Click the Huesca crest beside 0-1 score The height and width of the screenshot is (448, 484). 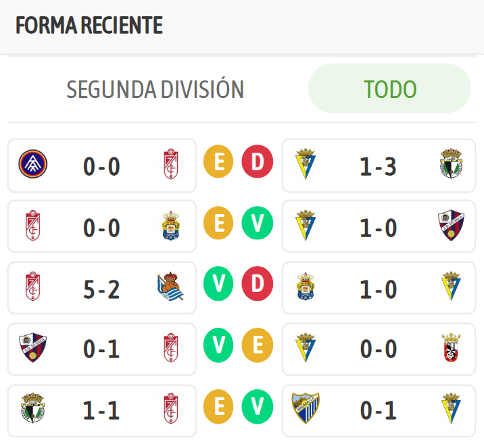(x=32, y=349)
